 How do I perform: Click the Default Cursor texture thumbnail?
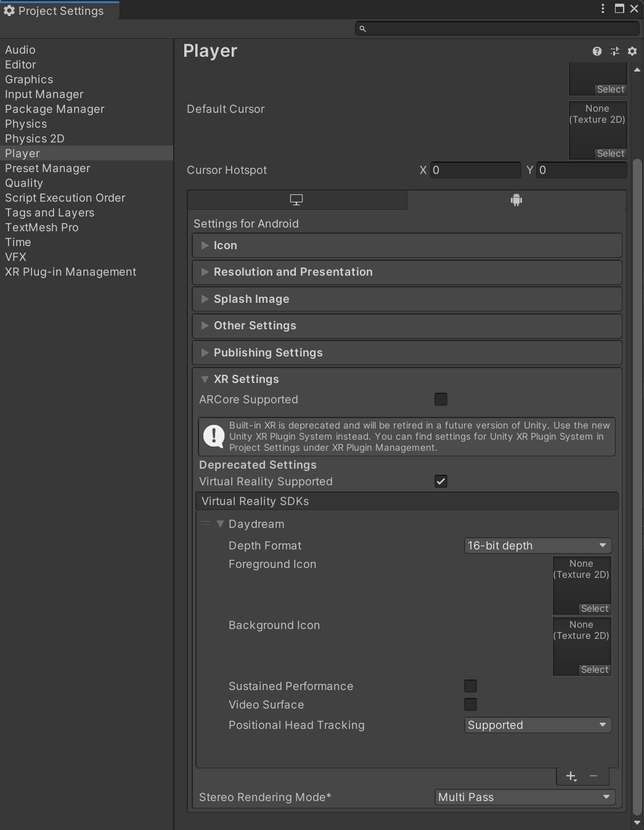[x=598, y=130]
